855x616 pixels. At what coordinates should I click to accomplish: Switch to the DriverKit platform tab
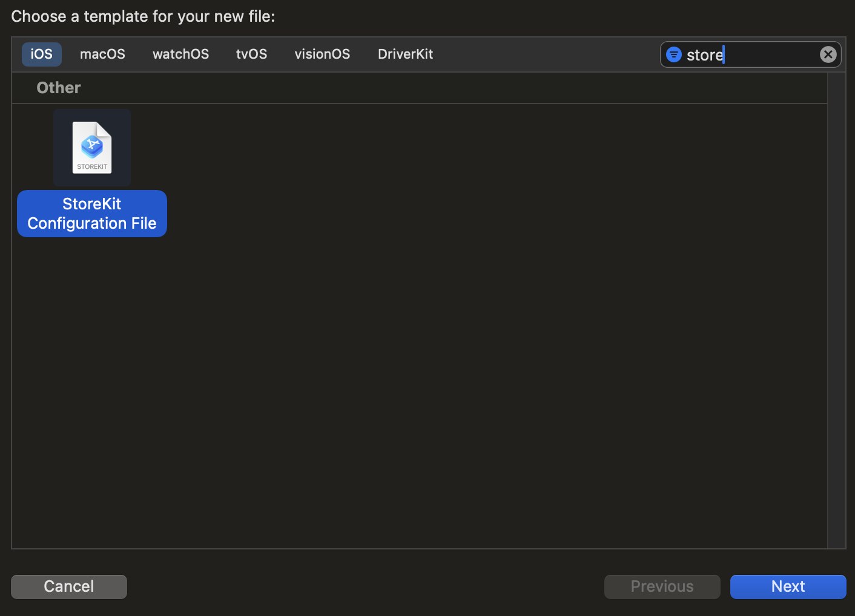[x=405, y=54]
